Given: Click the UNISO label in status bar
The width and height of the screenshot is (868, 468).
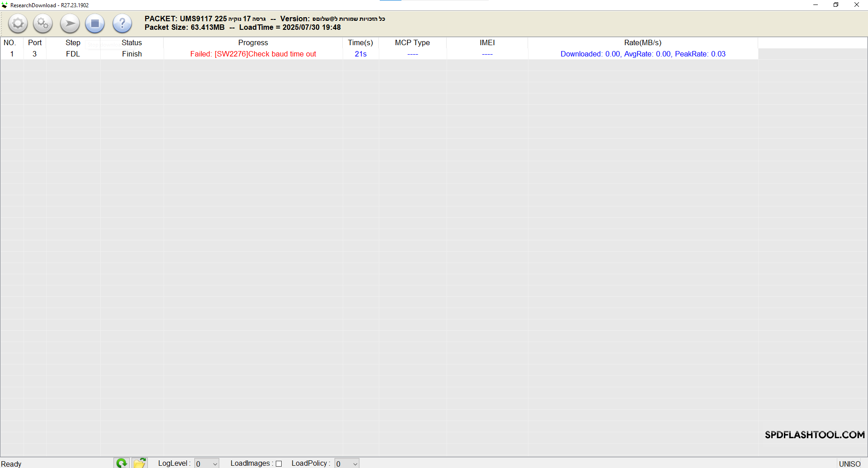Looking at the screenshot, I should click(x=849, y=464).
